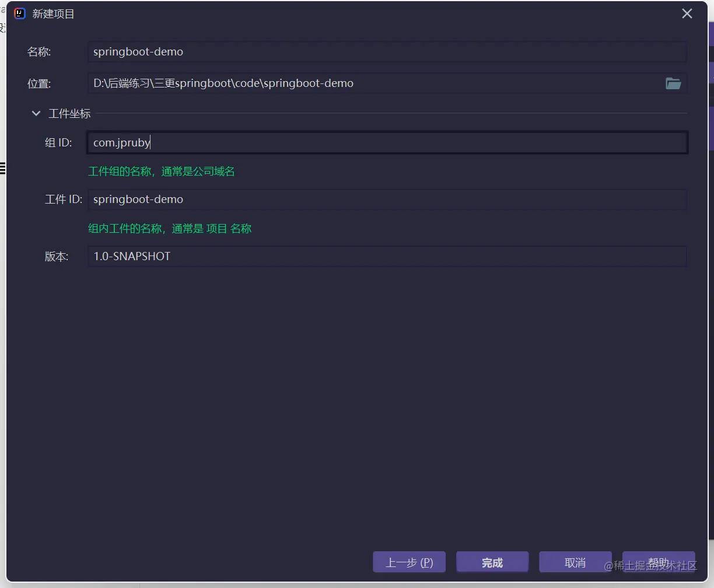Click the 位置: label
The height and width of the screenshot is (588, 714).
[39, 83]
